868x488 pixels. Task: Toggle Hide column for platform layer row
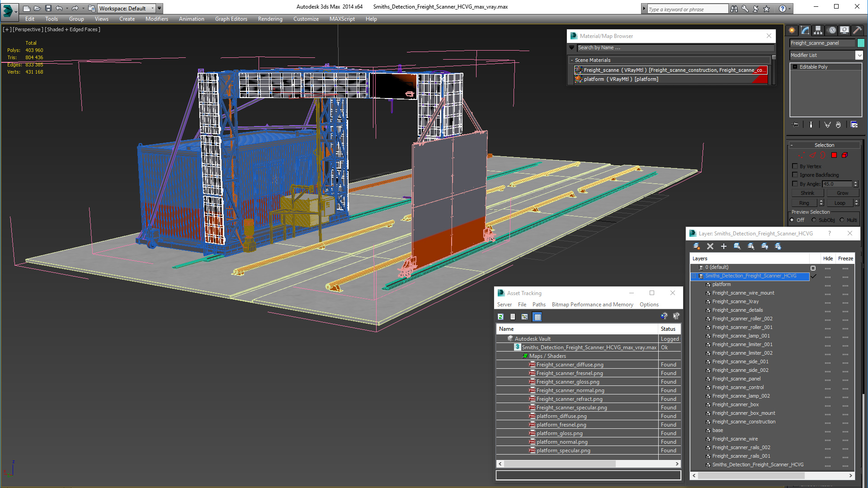tap(827, 285)
